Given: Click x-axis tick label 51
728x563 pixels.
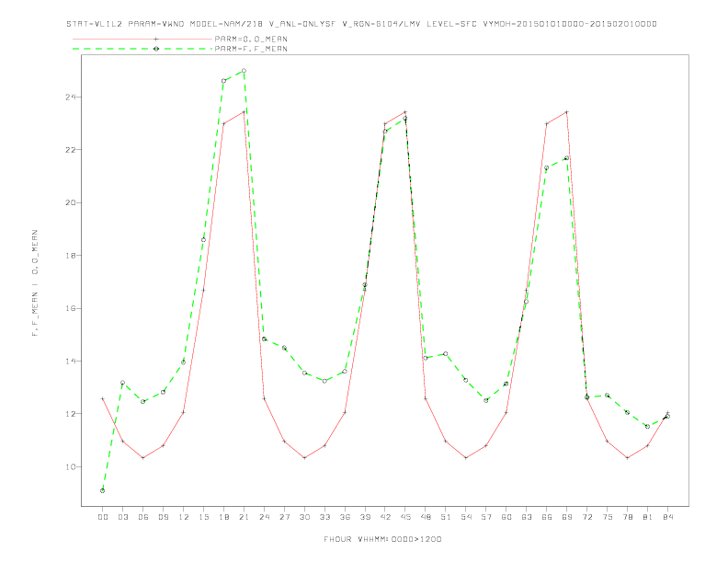Looking at the screenshot, I should point(446,517).
